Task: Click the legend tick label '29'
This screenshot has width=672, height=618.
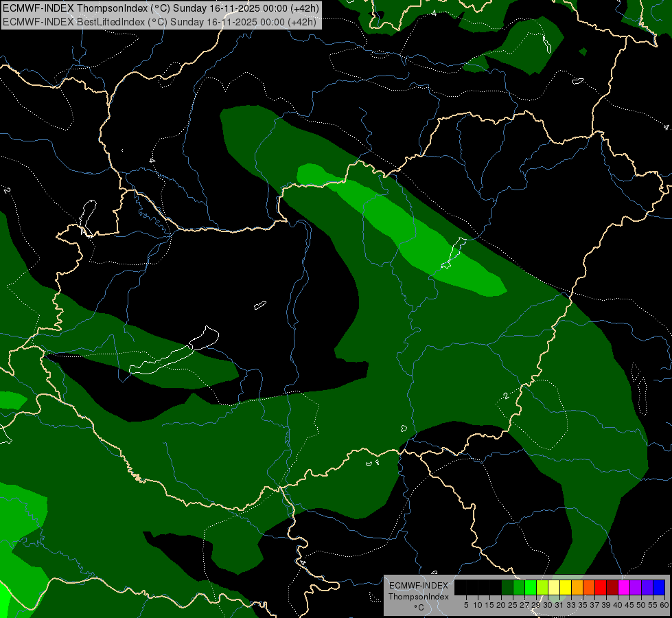Action: [535, 605]
